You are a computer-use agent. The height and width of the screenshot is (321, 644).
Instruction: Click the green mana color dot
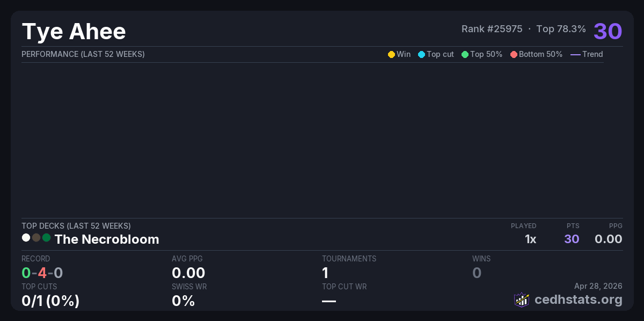click(46, 237)
